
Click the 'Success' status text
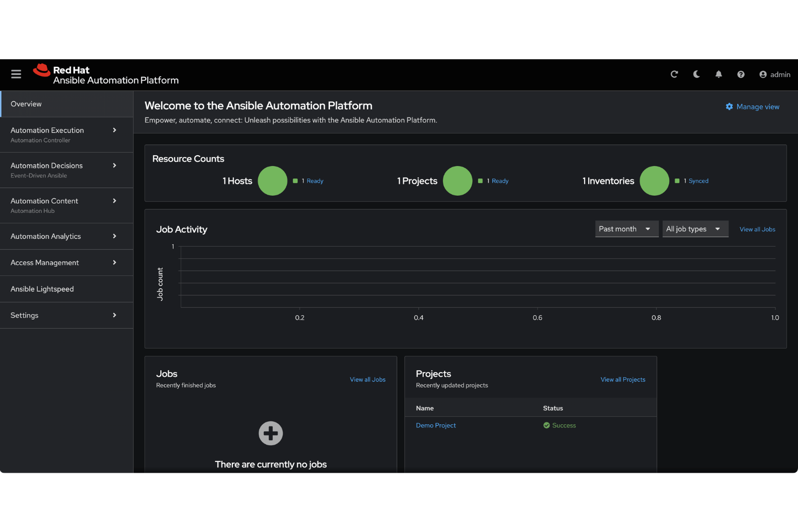click(564, 425)
